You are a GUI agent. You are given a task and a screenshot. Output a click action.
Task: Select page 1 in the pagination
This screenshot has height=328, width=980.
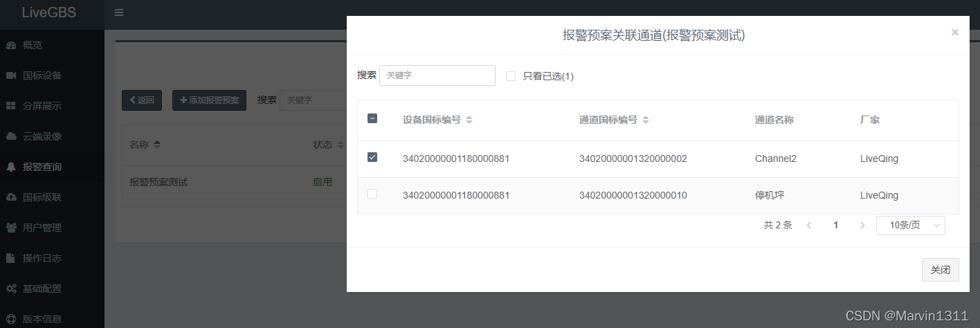tap(836, 225)
